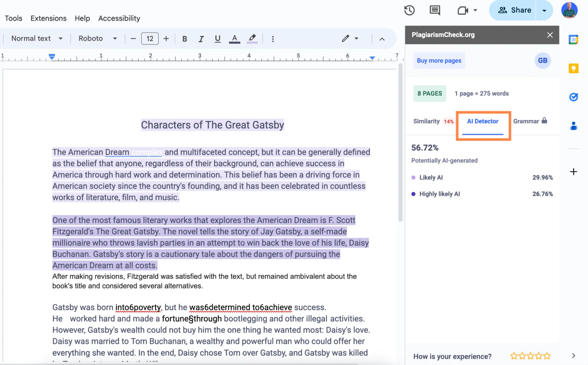The image size is (588, 365).
Task: Open Google Keep notes sidebar
Action: [574, 68]
